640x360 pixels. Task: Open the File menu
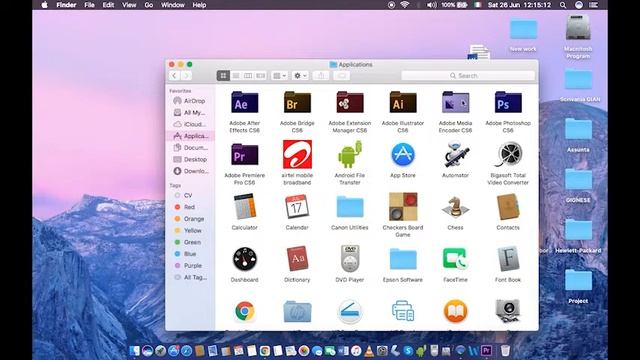point(89,5)
